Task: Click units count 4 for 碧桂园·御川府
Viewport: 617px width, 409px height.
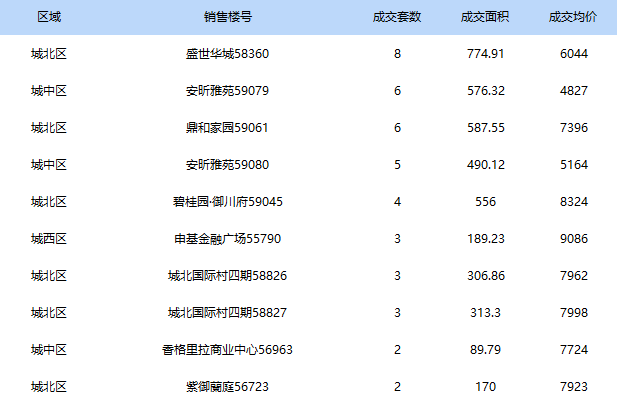Action: point(397,202)
